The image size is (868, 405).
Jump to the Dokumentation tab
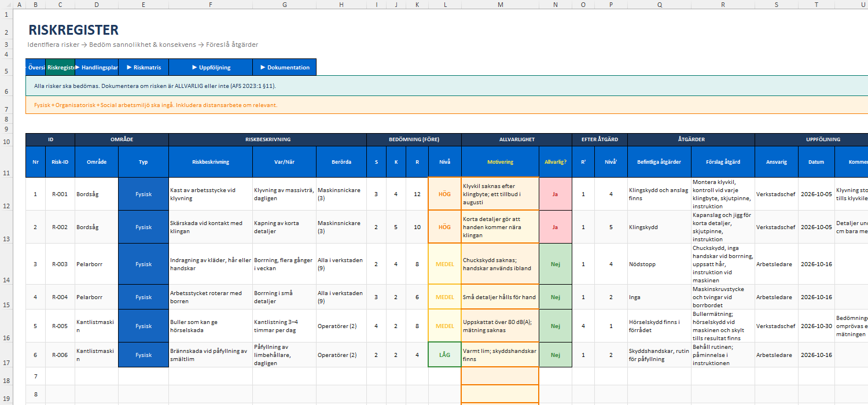pos(285,67)
